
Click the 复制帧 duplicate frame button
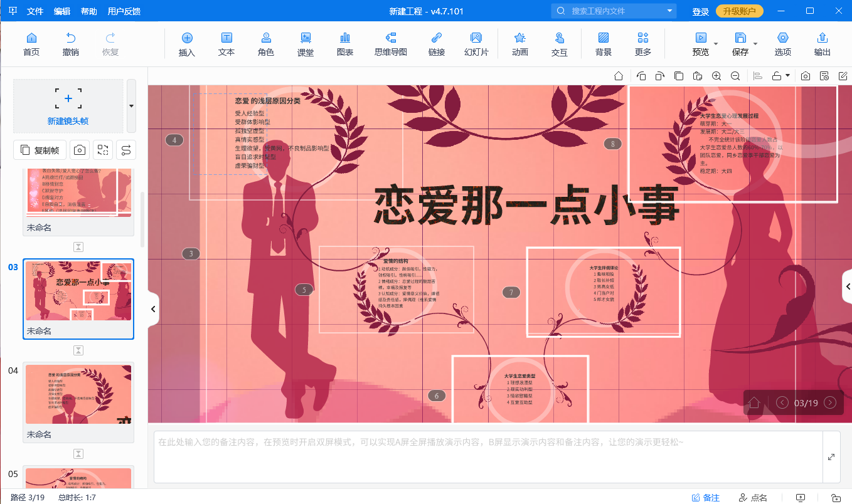coord(40,150)
